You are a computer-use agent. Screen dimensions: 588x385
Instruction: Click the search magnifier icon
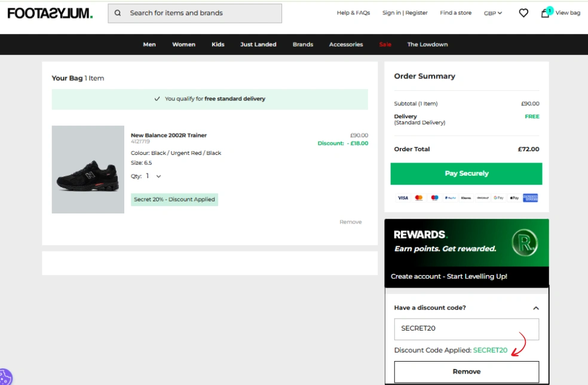coord(118,13)
